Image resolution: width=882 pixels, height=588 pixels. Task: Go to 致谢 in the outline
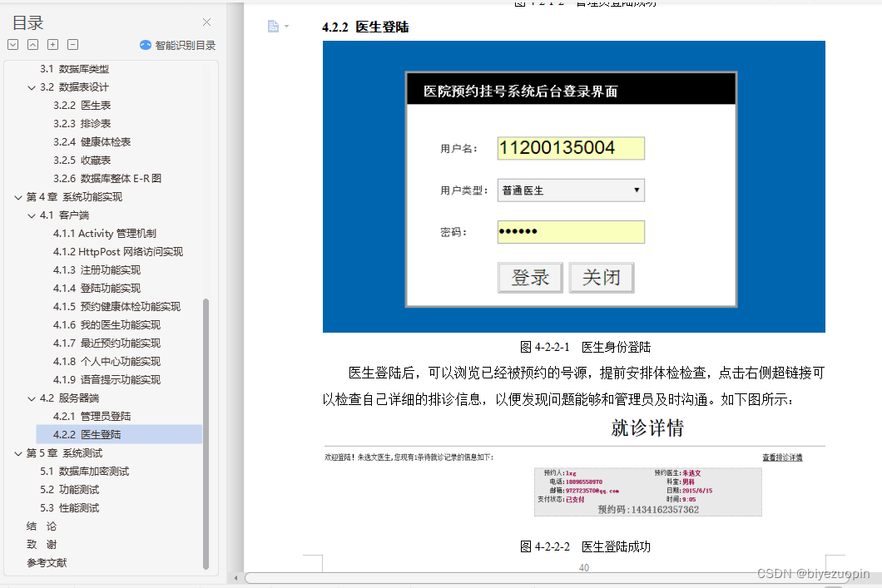42,545
